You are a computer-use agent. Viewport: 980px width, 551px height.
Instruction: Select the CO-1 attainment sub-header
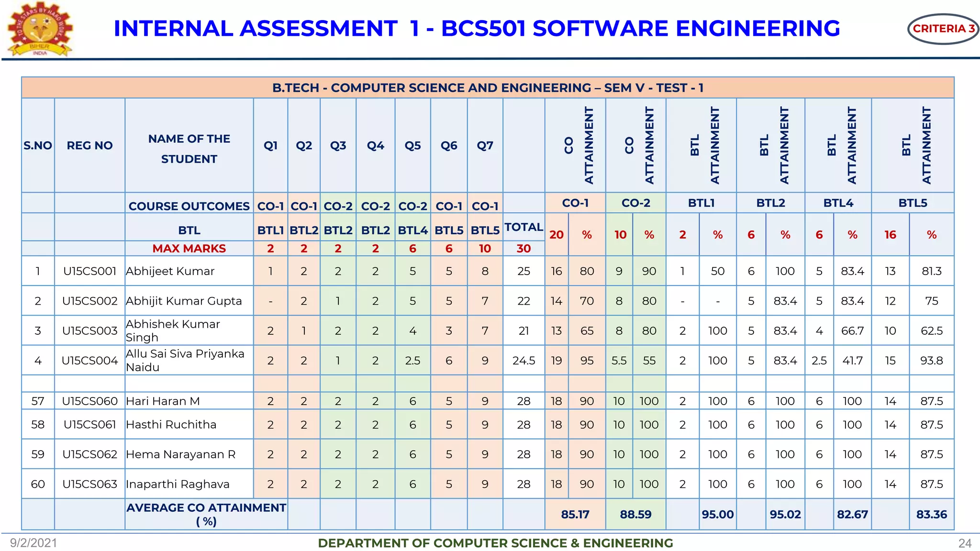pos(575,203)
